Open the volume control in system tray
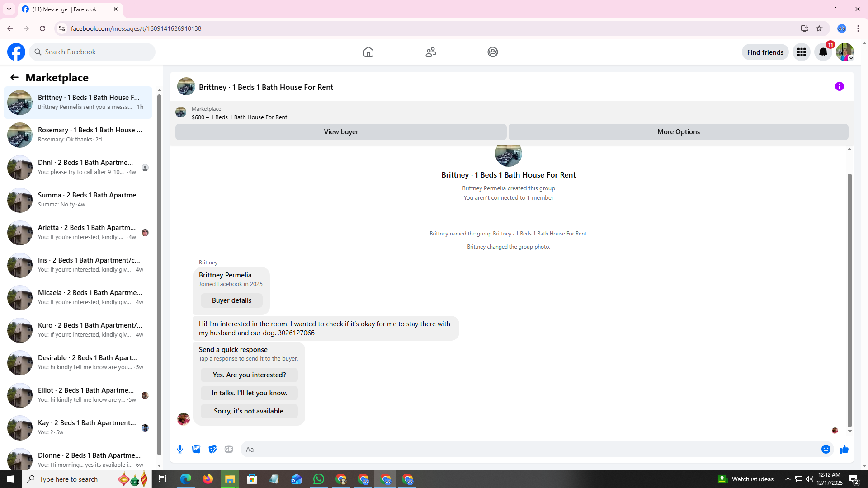 tap(809, 479)
